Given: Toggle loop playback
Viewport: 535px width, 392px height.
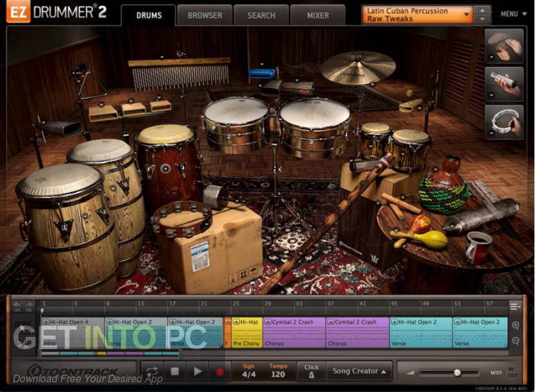Looking at the screenshot, I should [x=152, y=371].
